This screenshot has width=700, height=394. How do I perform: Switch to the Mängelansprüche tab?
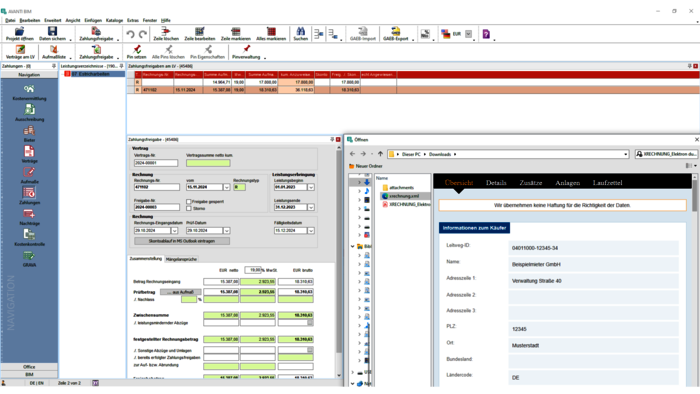tap(181, 259)
